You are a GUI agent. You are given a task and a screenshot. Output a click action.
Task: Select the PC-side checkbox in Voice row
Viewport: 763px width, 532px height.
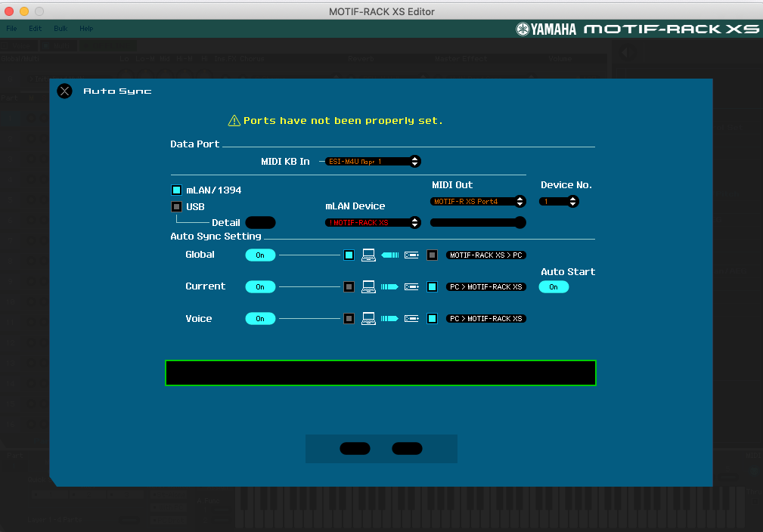(x=349, y=318)
